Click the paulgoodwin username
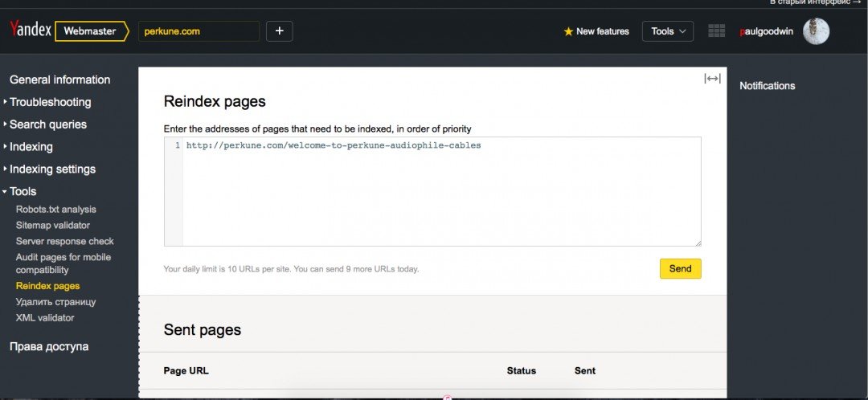Screen dimensions: 868x400 (766, 31)
